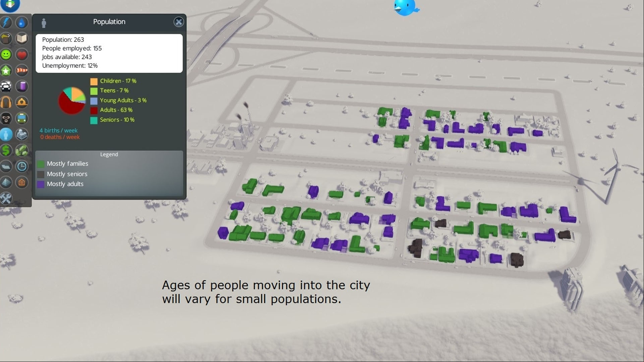644x362 pixels.
Task: Click the Chirper blue bird icon
Action: click(406, 7)
